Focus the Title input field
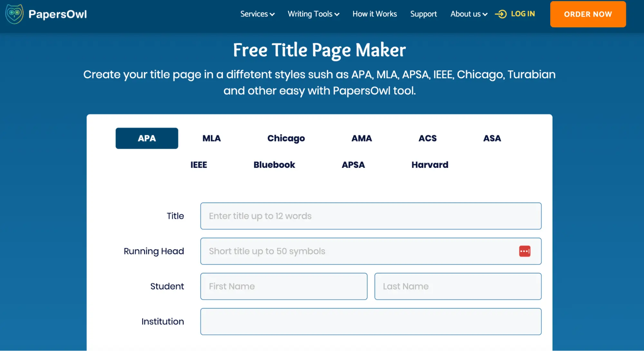 (x=371, y=216)
